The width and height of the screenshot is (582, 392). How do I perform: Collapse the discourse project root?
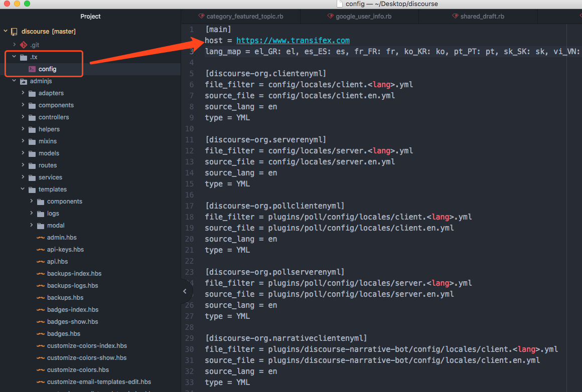coord(6,32)
